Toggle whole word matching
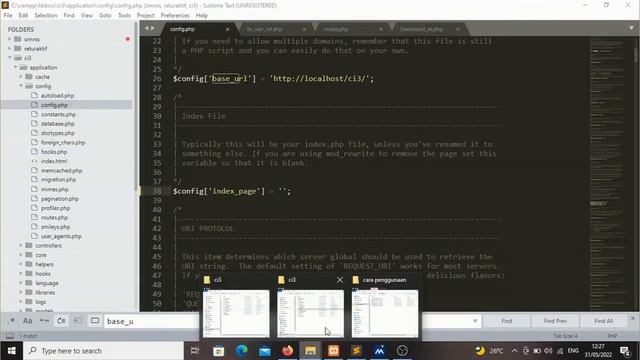This screenshot has width=640, height=360. point(44,321)
